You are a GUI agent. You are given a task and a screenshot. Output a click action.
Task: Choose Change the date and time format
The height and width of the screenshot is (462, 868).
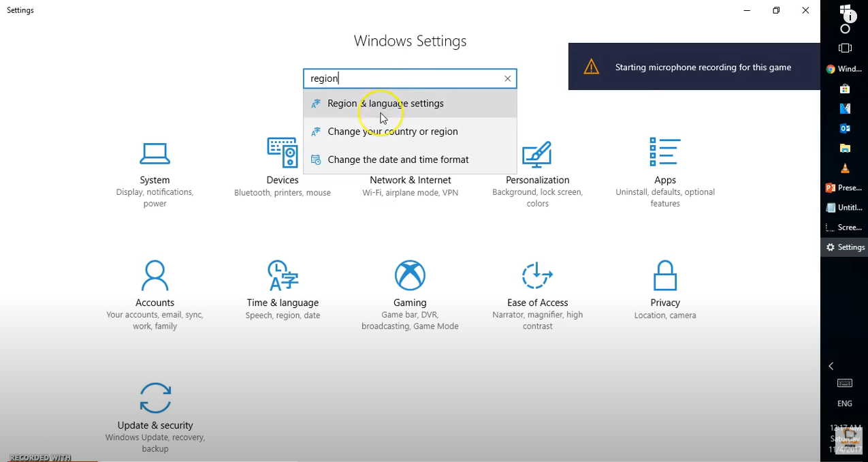[x=398, y=159]
